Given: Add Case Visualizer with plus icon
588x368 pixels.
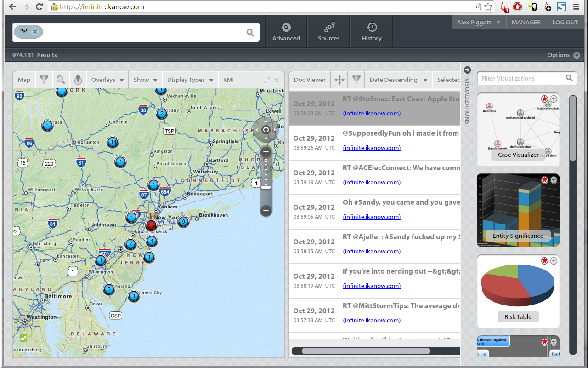Looking at the screenshot, I should [x=554, y=99].
